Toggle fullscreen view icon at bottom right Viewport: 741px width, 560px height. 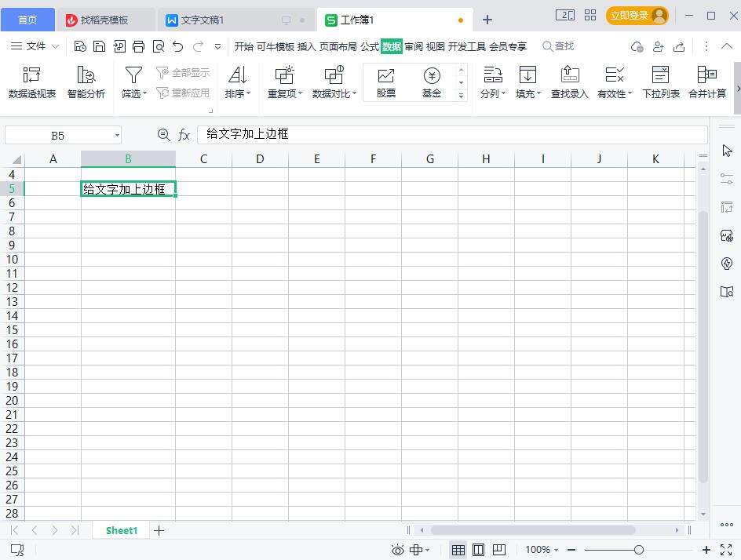click(726, 550)
